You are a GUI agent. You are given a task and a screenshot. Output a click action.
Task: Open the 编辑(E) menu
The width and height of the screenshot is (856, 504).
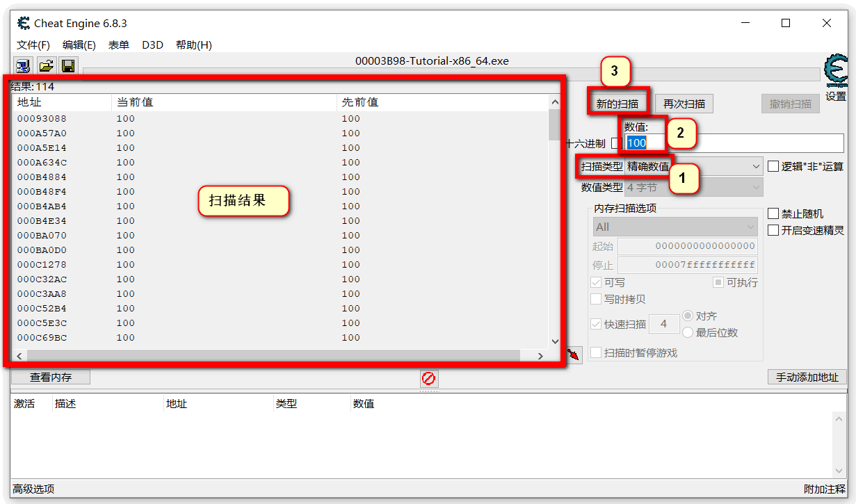coord(79,44)
